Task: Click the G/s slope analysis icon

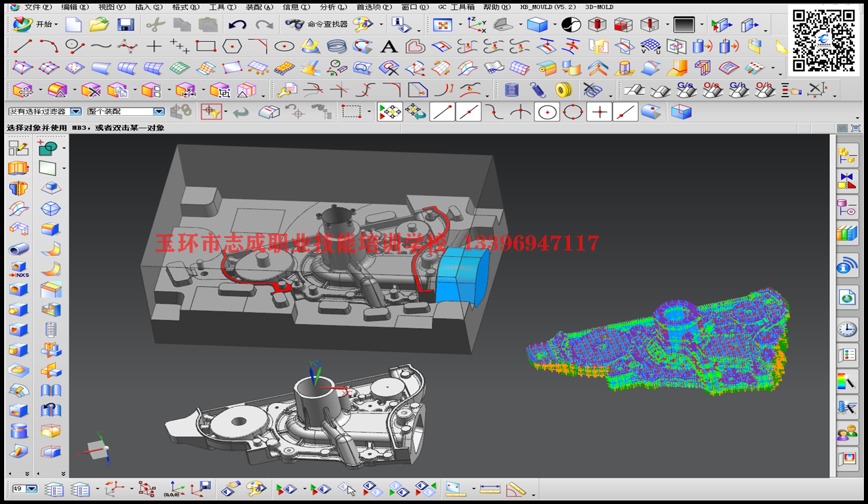Action: tap(686, 90)
